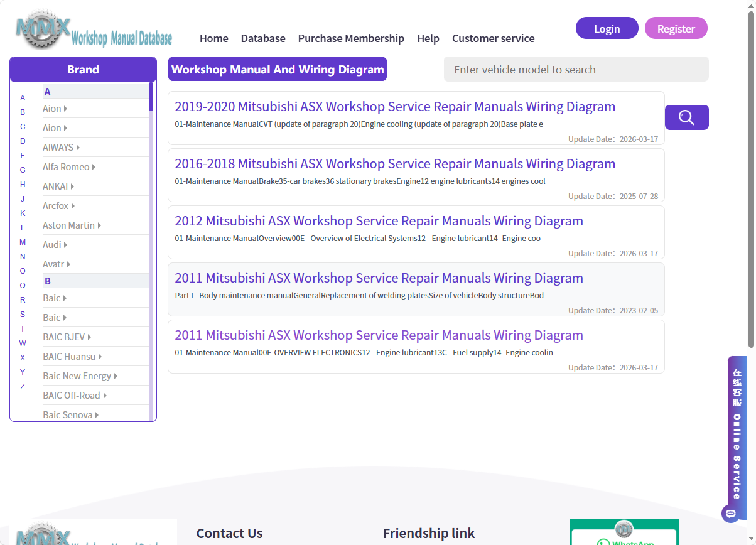
Task: Click the Brand panel header
Action: click(x=83, y=69)
